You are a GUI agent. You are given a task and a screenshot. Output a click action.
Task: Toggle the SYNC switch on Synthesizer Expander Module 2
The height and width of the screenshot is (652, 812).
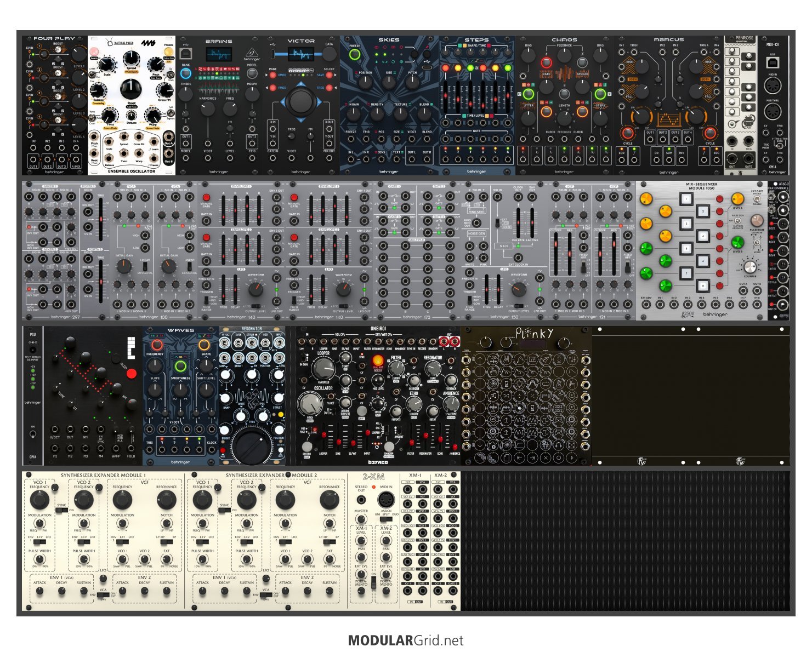[224, 510]
